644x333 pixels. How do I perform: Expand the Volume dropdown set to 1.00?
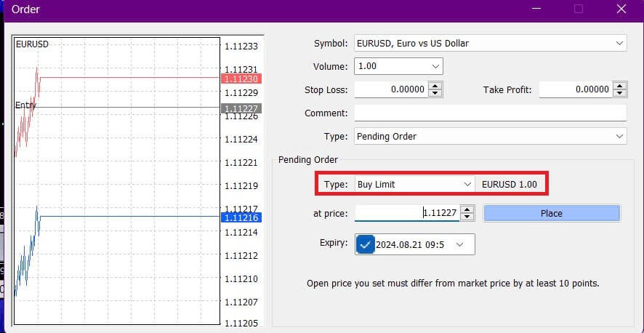[398, 67]
